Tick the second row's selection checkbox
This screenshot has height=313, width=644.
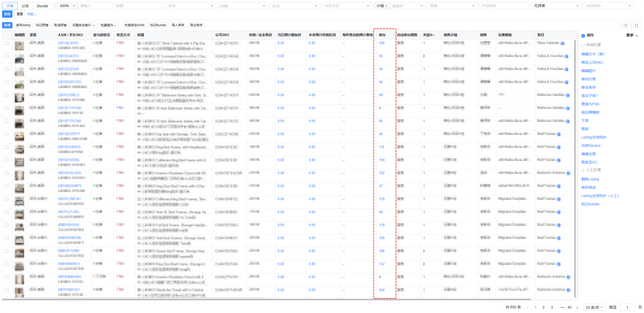(7, 56)
